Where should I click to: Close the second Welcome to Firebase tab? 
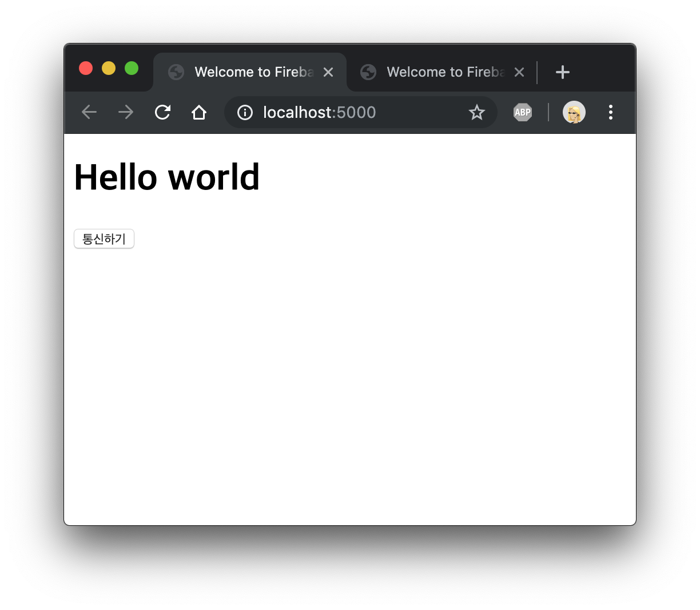click(x=519, y=72)
